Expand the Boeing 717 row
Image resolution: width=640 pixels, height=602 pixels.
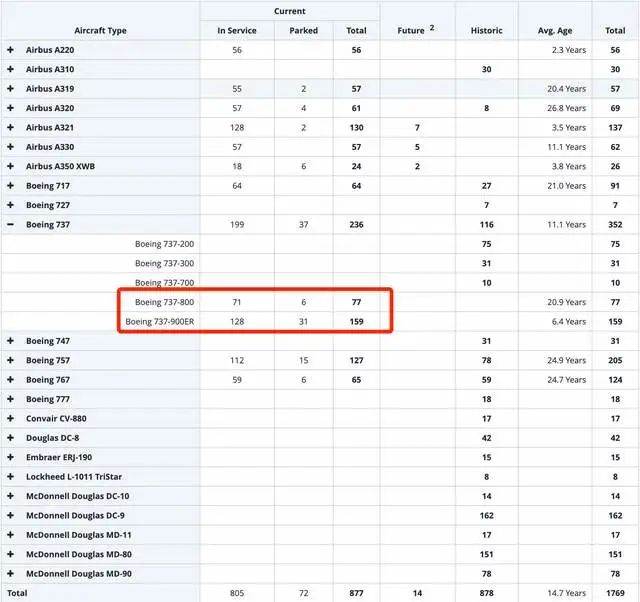click(x=11, y=186)
